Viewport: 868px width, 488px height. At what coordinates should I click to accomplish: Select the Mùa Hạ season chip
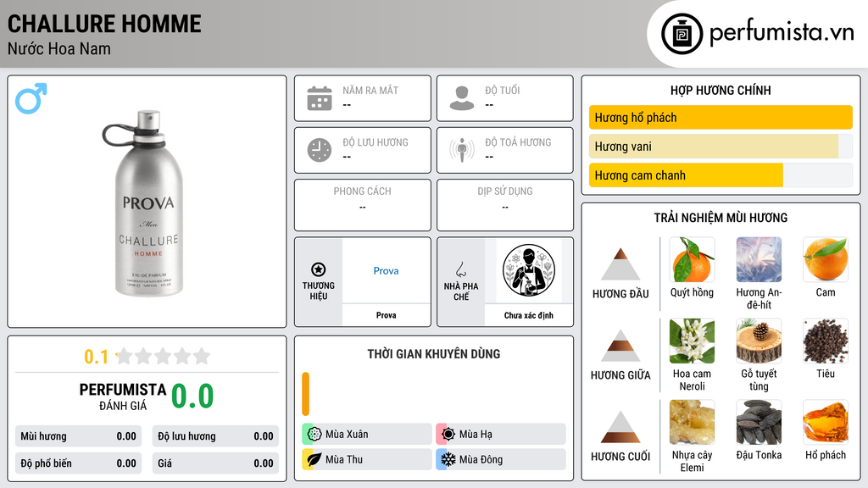501,435
